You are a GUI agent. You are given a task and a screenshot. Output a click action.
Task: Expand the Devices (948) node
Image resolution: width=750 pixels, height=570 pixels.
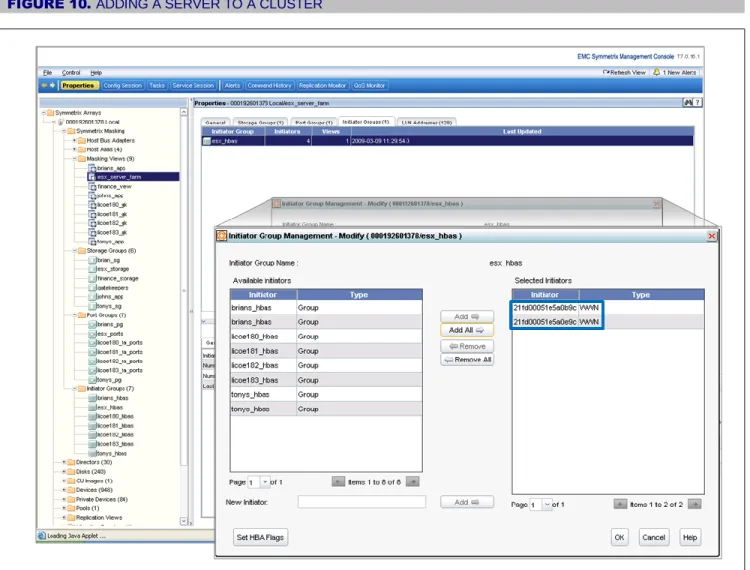(x=65, y=490)
